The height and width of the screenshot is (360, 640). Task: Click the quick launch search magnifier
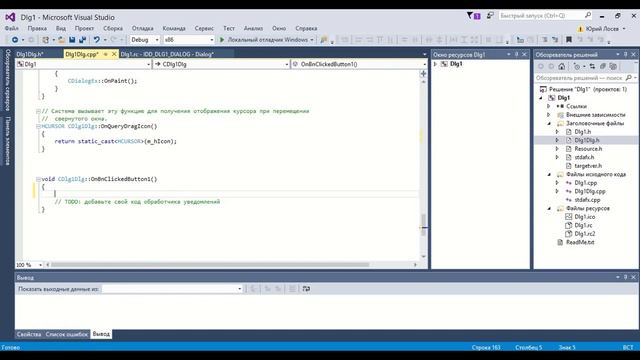point(588,16)
